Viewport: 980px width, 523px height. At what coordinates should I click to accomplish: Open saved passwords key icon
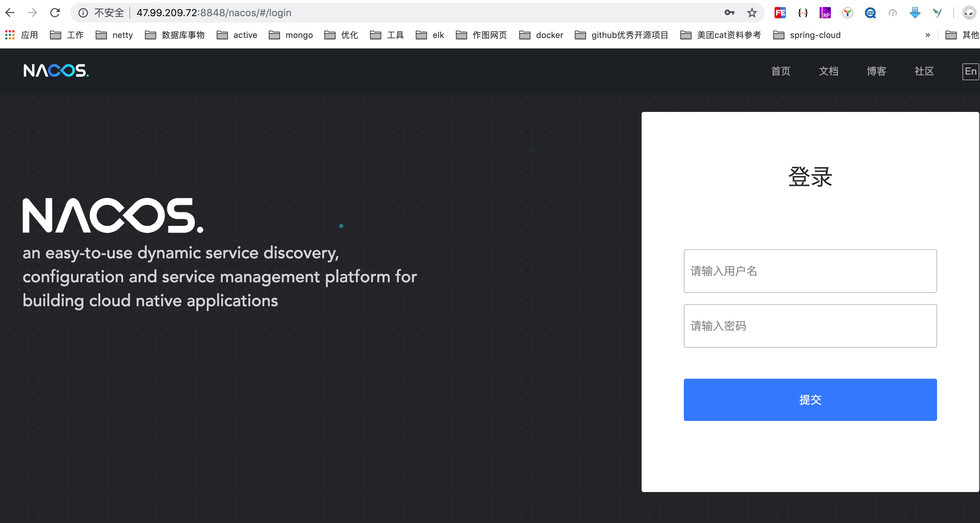[729, 13]
